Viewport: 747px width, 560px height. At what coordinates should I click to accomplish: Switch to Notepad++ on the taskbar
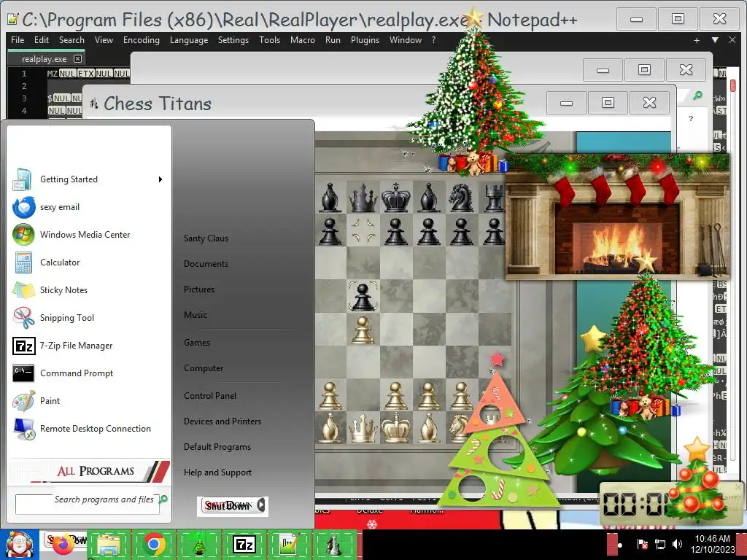289,545
